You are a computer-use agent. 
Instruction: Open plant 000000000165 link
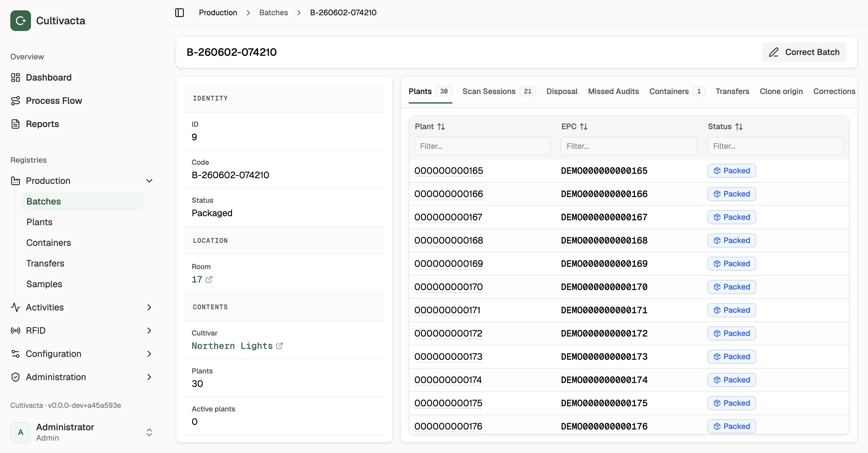coord(448,171)
